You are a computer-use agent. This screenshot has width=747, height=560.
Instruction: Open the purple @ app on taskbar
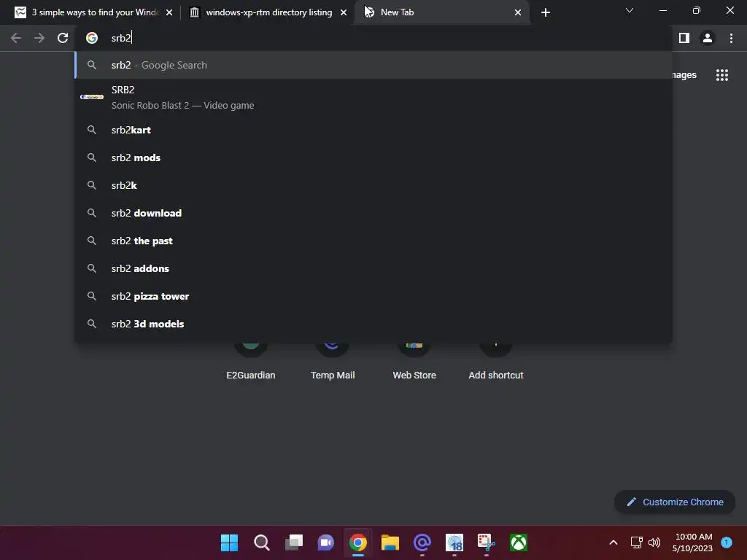coord(422,542)
